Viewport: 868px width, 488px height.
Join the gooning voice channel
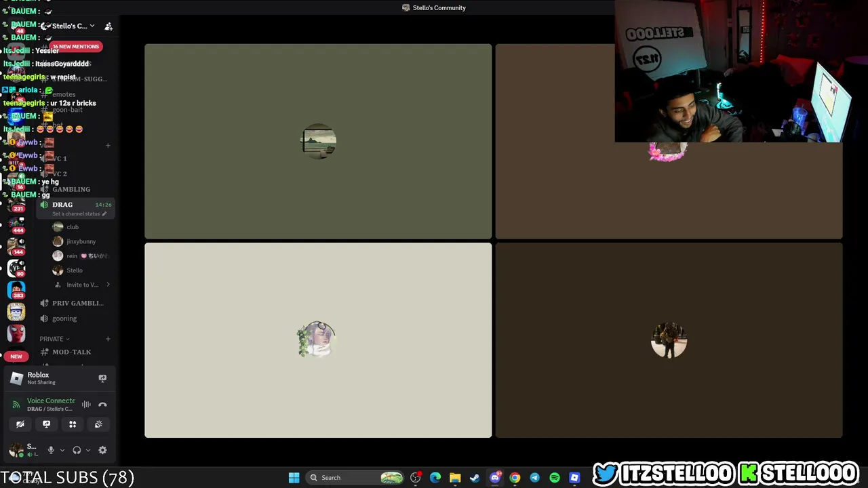(x=64, y=319)
